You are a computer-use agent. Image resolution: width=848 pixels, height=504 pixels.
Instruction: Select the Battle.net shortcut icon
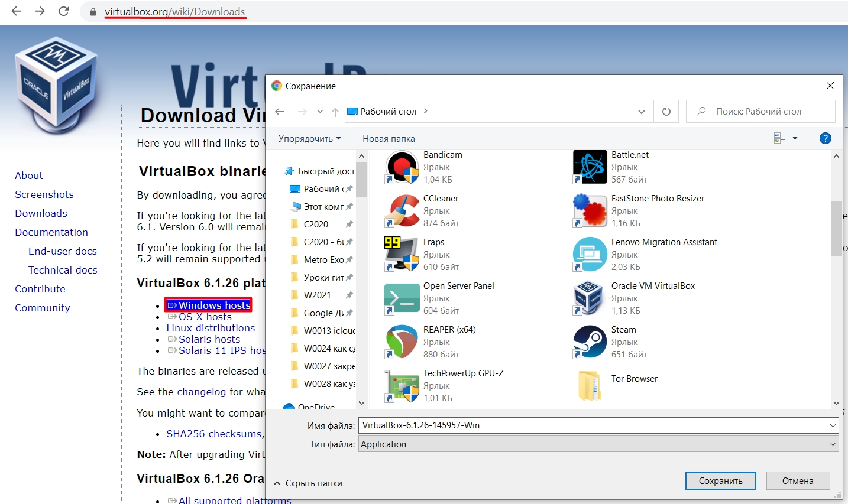590,167
